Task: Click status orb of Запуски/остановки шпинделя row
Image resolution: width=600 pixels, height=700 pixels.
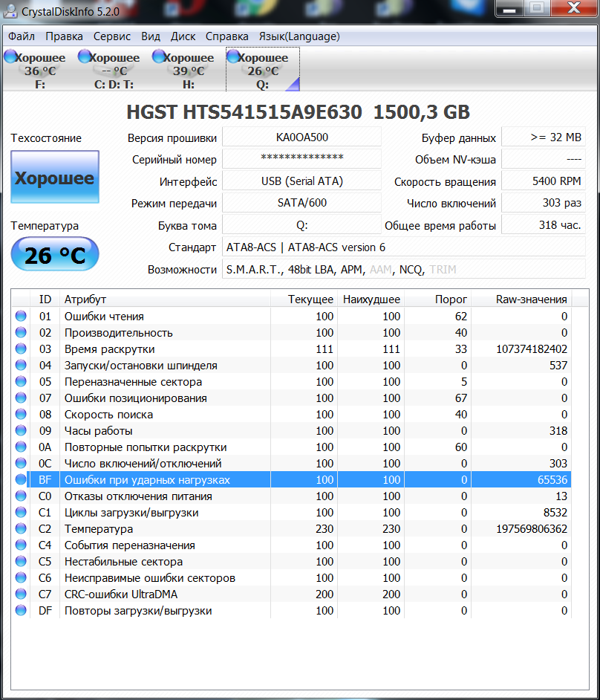Action: [x=21, y=365]
